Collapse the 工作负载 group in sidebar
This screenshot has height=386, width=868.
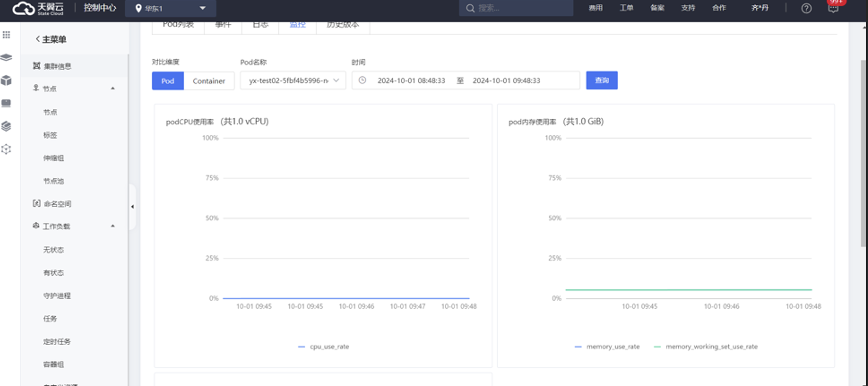113,226
